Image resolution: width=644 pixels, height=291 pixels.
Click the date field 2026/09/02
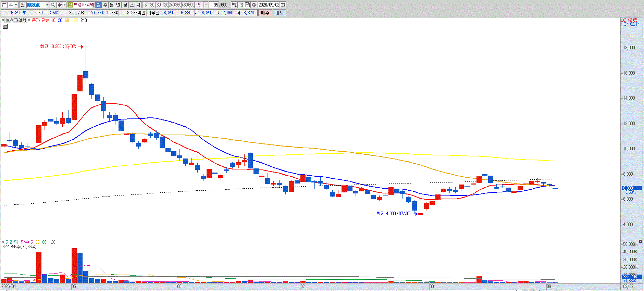(x=269, y=5)
